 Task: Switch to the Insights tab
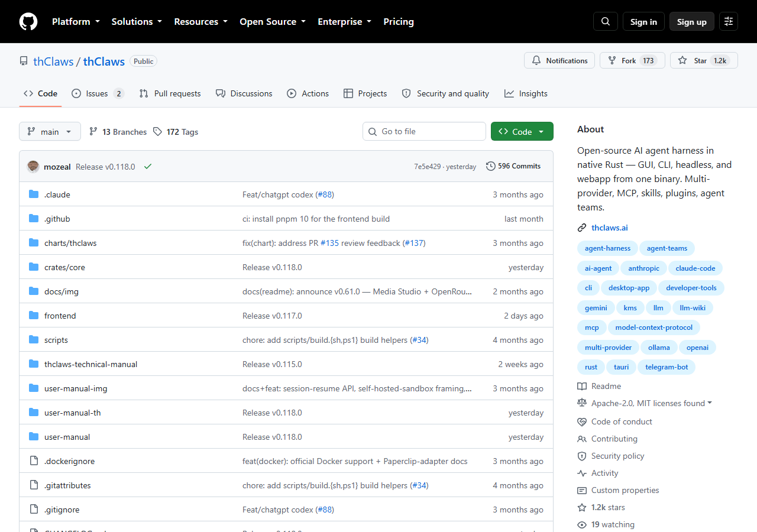[x=526, y=93]
